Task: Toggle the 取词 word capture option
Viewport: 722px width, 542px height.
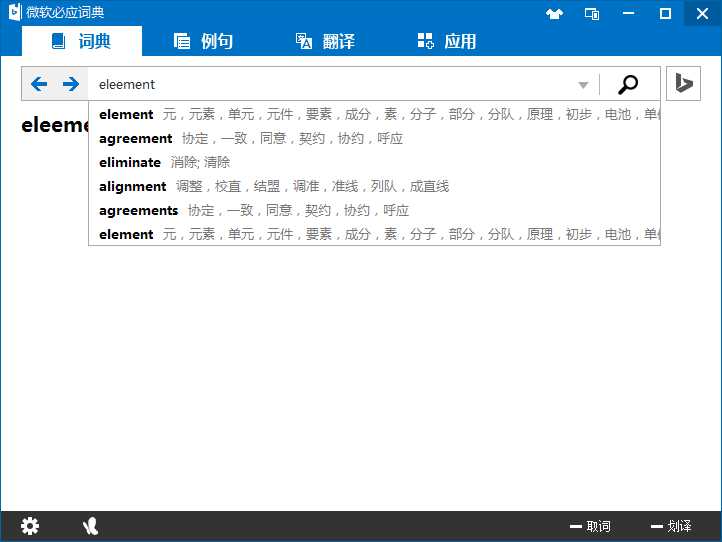Action: pyautogui.click(x=590, y=526)
